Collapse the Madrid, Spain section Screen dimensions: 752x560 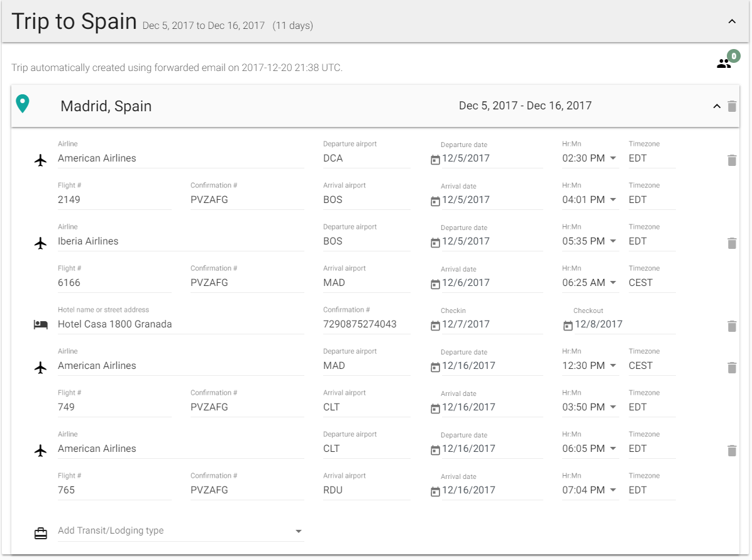pos(717,106)
